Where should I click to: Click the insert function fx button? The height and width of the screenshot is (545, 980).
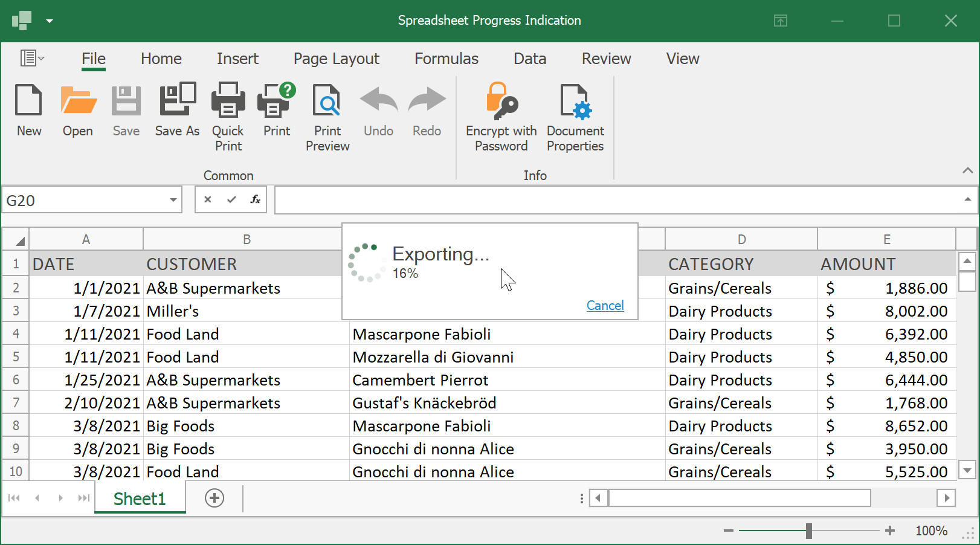[x=255, y=199]
